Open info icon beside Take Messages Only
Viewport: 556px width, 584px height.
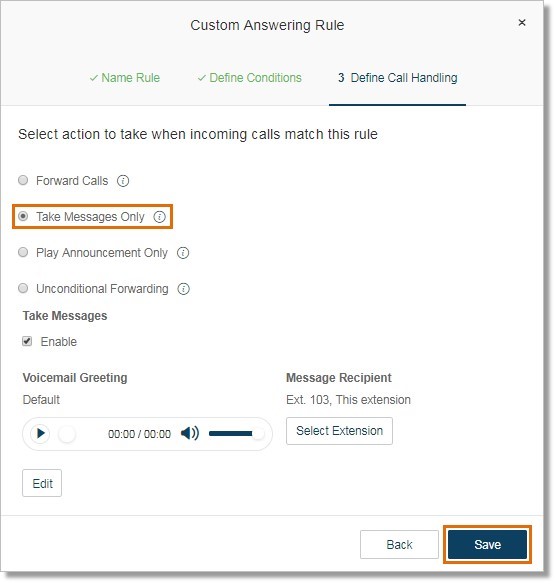click(x=159, y=217)
